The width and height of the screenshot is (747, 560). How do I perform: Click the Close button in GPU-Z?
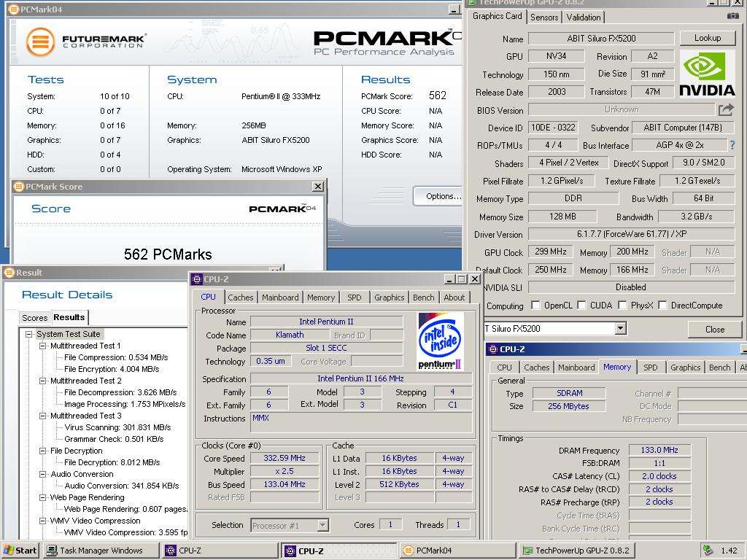pyautogui.click(x=715, y=329)
